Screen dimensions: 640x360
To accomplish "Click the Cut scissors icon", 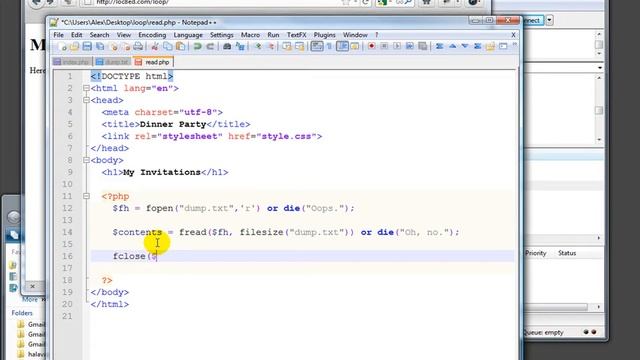I will click(155, 47).
